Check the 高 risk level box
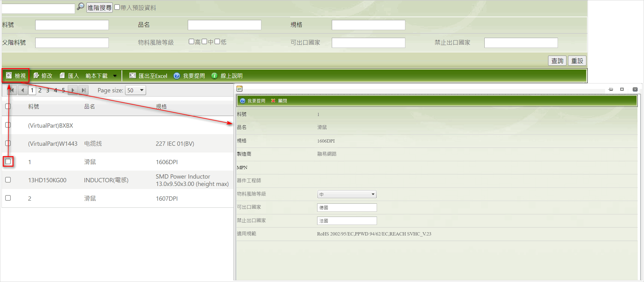Screen dimensions: 644x282 (191, 41)
